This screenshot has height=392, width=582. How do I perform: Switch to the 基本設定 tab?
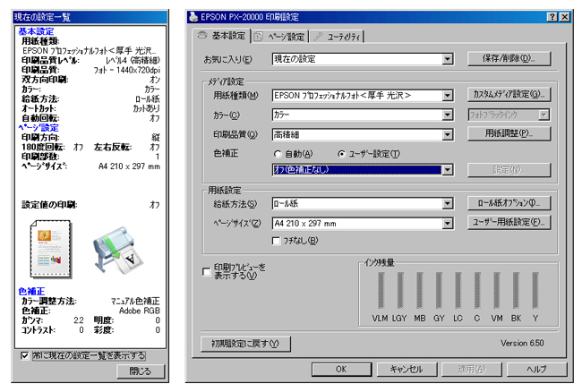click(222, 36)
